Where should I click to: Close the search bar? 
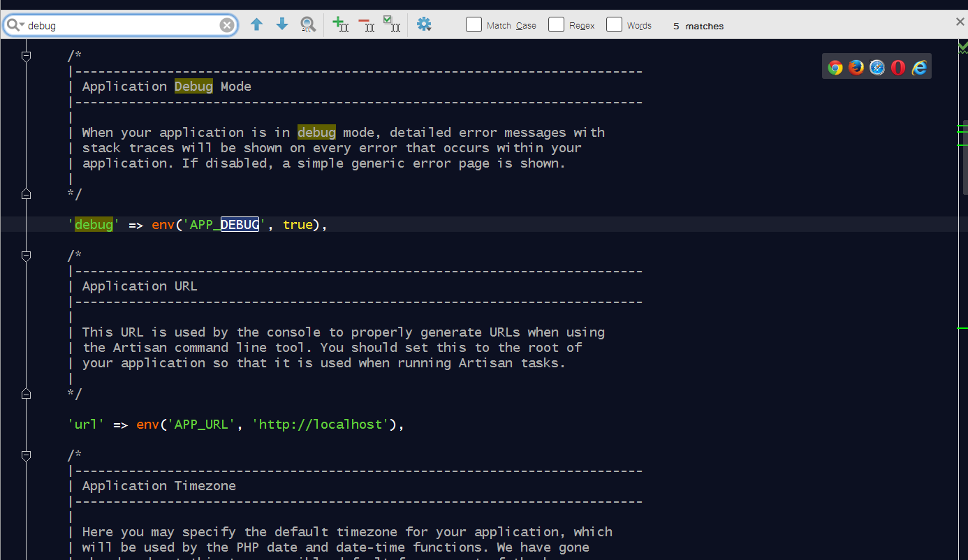click(x=960, y=22)
